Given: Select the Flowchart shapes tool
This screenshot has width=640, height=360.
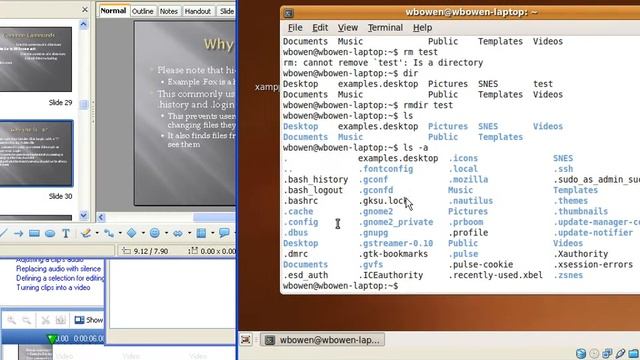Looking at the screenshot, I should coord(201,233).
